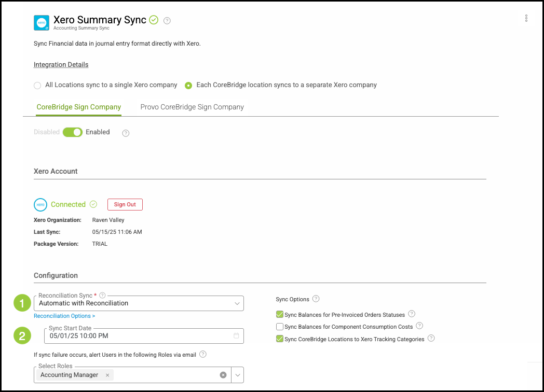Image resolution: width=544 pixels, height=392 pixels.
Task: Open help icon beside sync failure alert text
Action: 203,354
